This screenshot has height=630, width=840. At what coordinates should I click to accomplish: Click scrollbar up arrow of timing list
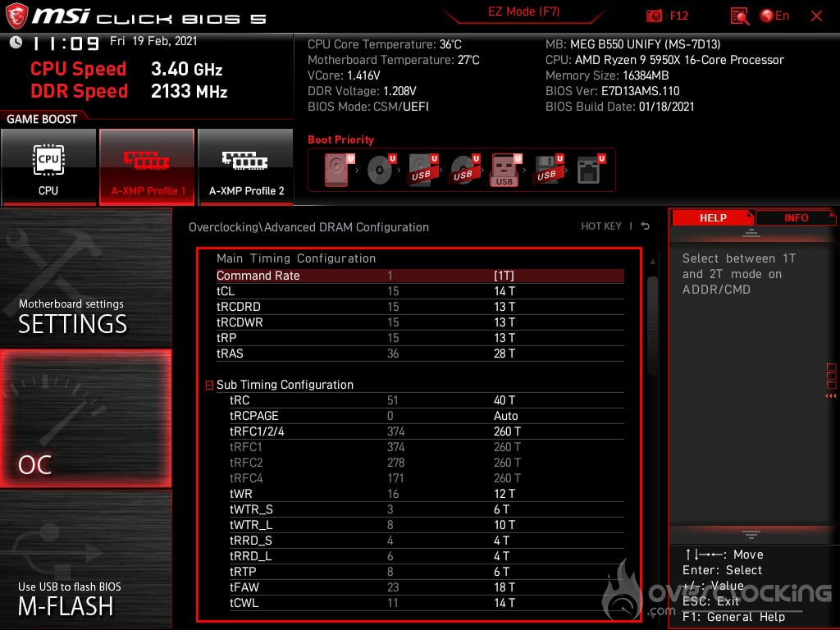pos(652,262)
